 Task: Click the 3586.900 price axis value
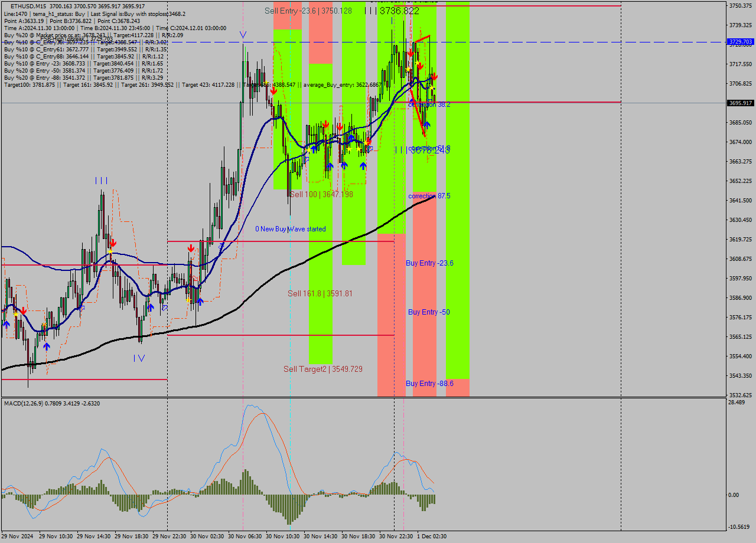(741, 297)
